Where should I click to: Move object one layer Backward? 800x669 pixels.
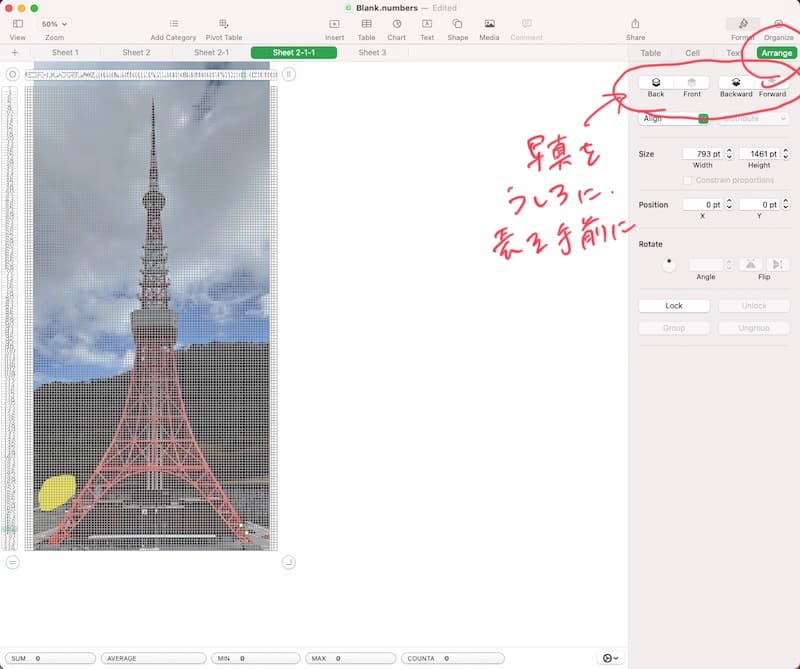click(x=736, y=83)
